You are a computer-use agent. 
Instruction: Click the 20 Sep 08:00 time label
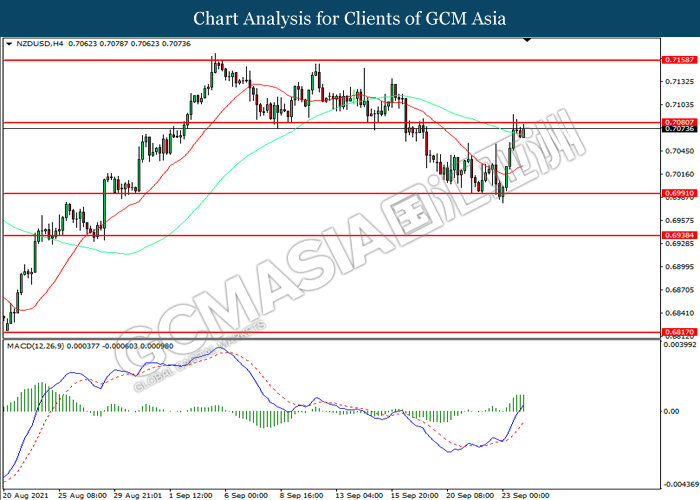tap(470, 496)
